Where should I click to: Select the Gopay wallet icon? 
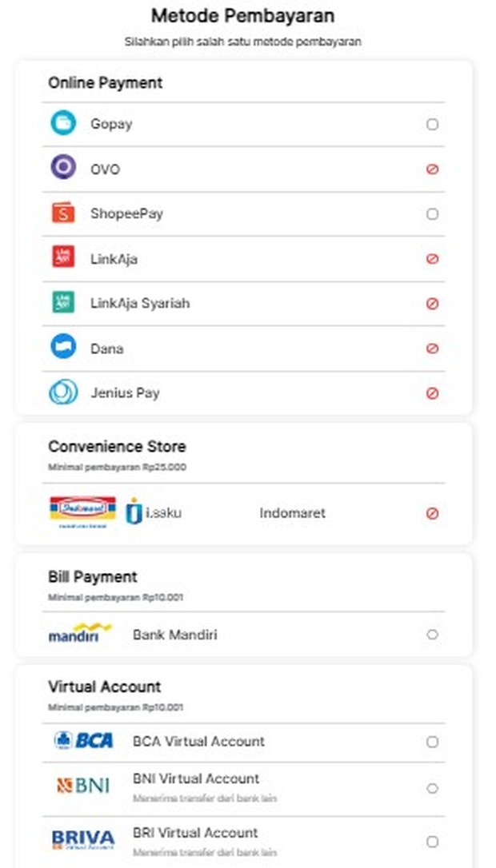coord(62,124)
